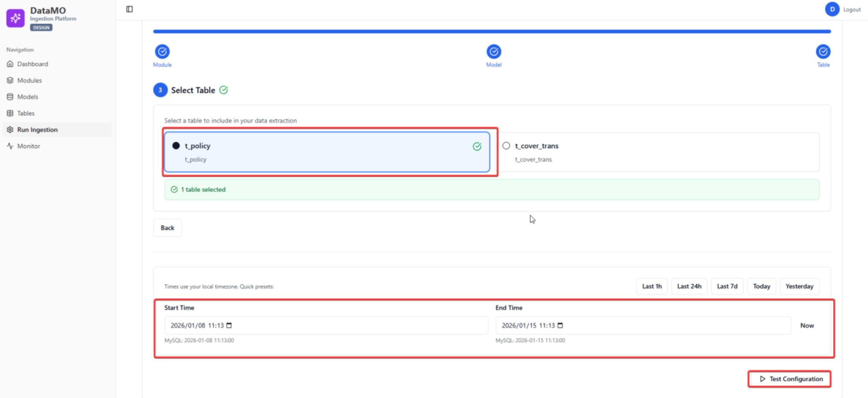Click the step 3 number badge
Viewport: 868px width, 398px height.
click(160, 90)
